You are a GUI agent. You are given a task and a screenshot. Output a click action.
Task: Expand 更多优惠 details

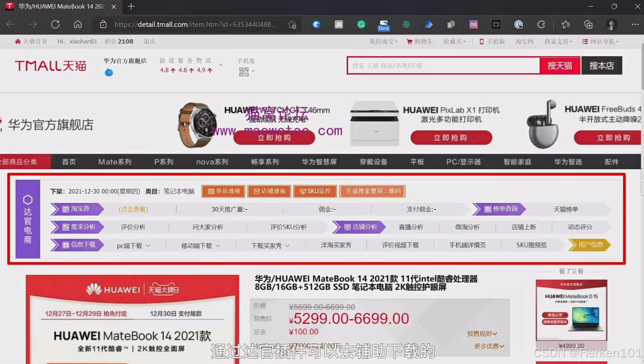point(489,346)
